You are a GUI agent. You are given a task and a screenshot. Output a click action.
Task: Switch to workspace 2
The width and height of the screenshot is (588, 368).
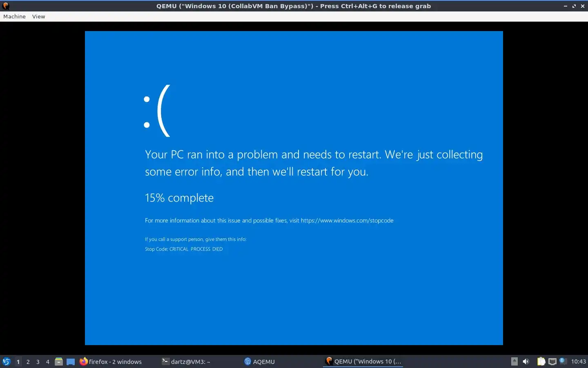[x=28, y=361]
